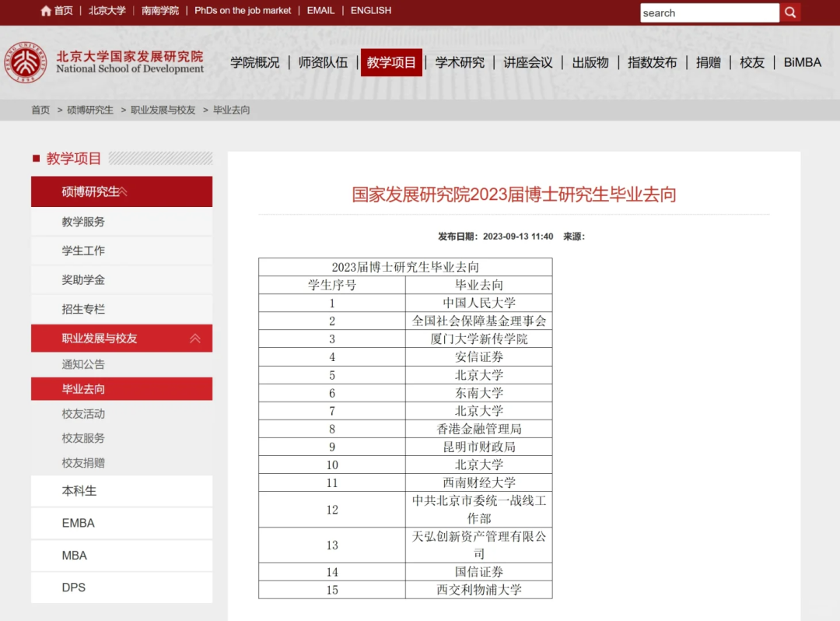Open the 学院概况 menu
The height and width of the screenshot is (621, 840).
255,63
